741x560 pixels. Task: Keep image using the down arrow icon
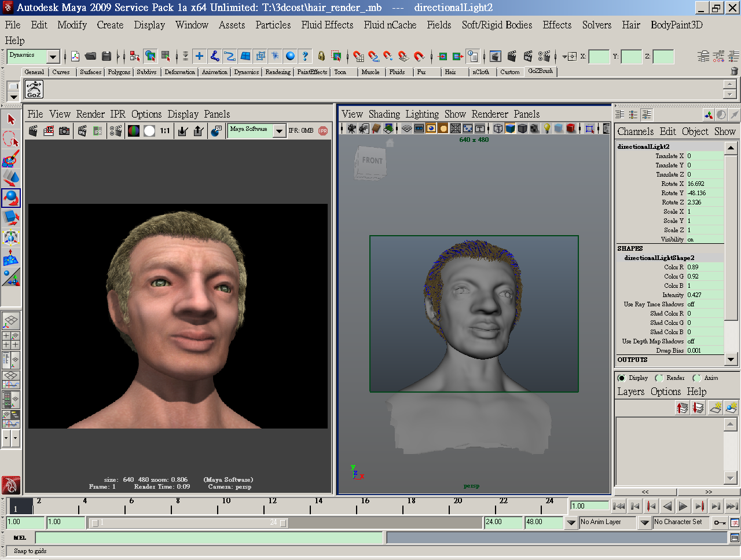click(183, 131)
